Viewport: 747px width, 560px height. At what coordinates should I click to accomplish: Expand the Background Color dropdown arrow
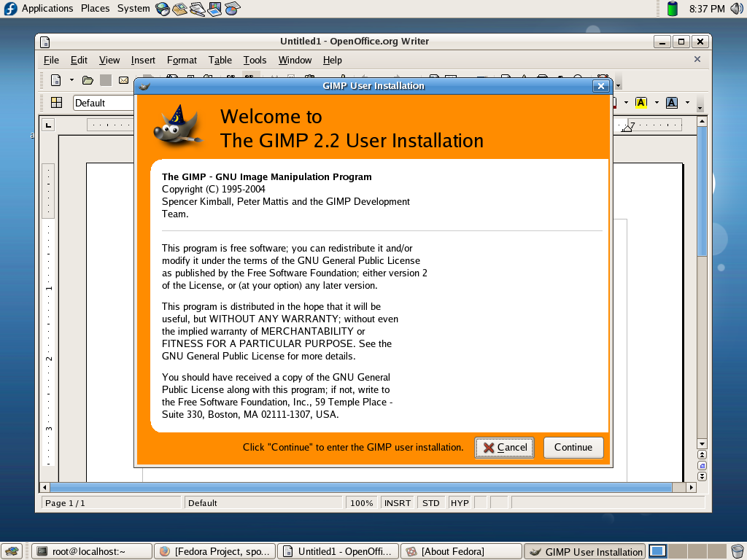tap(687, 102)
